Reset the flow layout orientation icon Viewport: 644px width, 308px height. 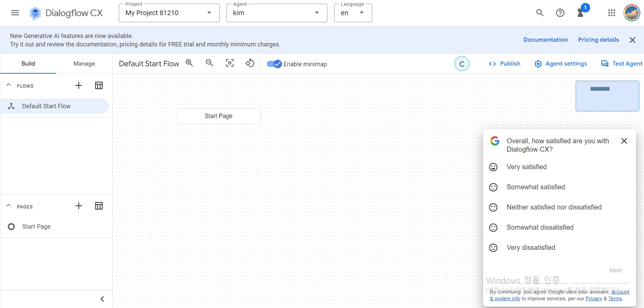pos(250,63)
